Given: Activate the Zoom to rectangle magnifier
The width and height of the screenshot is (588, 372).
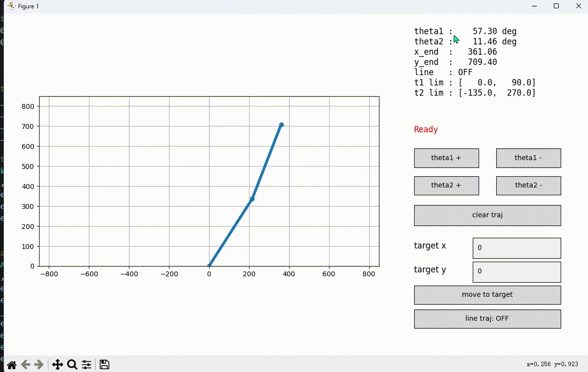Looking at the screenshot, I should click(x=72, y=364).
